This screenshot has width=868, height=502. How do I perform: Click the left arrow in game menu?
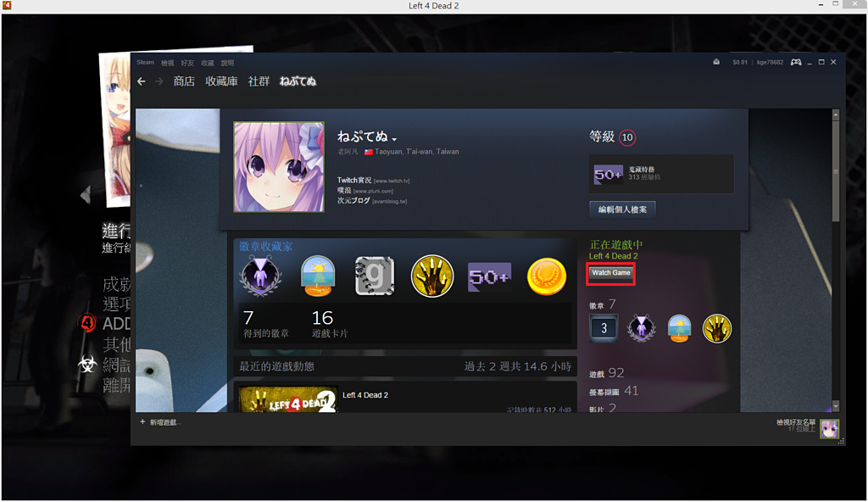tap(86, 194)
